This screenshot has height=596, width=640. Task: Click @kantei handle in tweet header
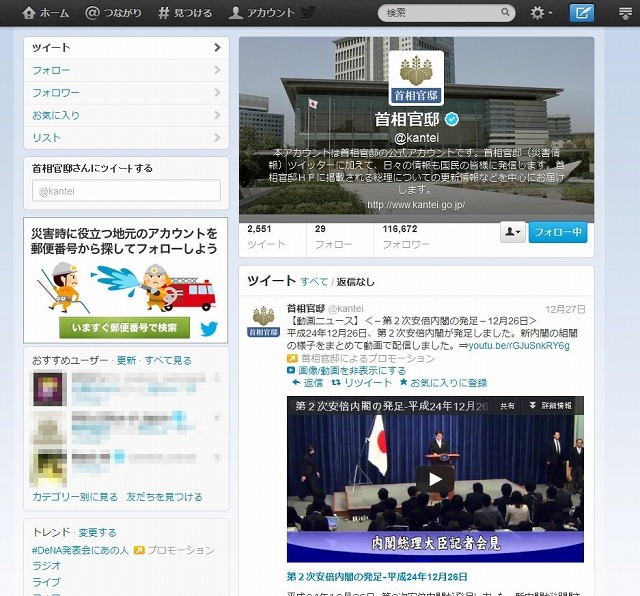coord(346,309)
